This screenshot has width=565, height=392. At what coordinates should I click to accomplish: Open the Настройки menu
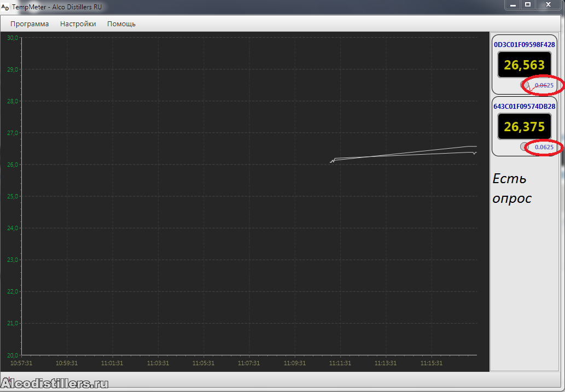(78, 24)
